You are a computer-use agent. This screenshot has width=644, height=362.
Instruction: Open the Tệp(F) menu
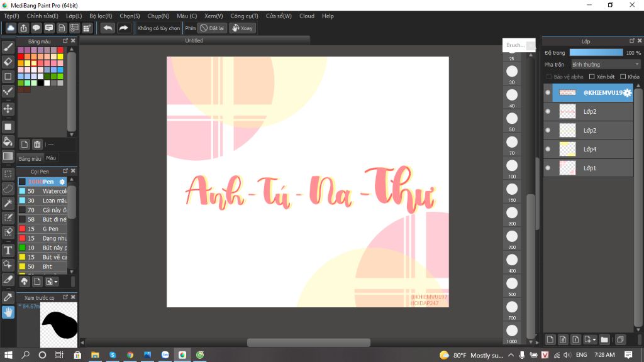[11, 16]
